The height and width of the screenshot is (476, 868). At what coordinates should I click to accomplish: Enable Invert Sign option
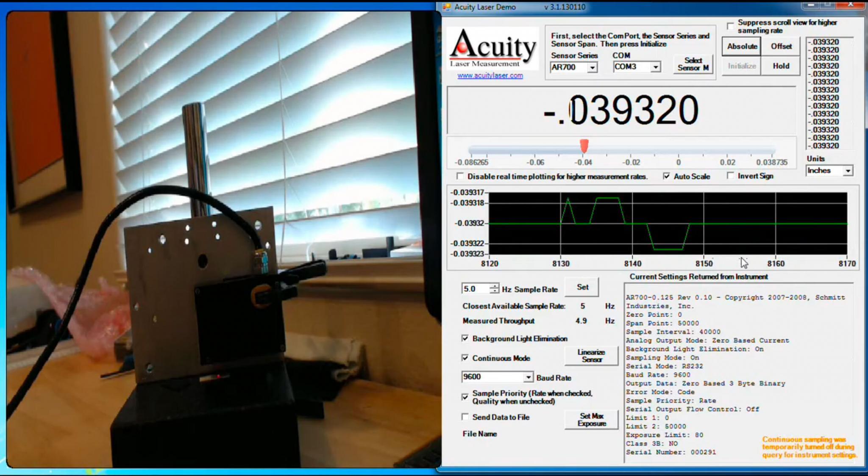[x=730, y=176]
